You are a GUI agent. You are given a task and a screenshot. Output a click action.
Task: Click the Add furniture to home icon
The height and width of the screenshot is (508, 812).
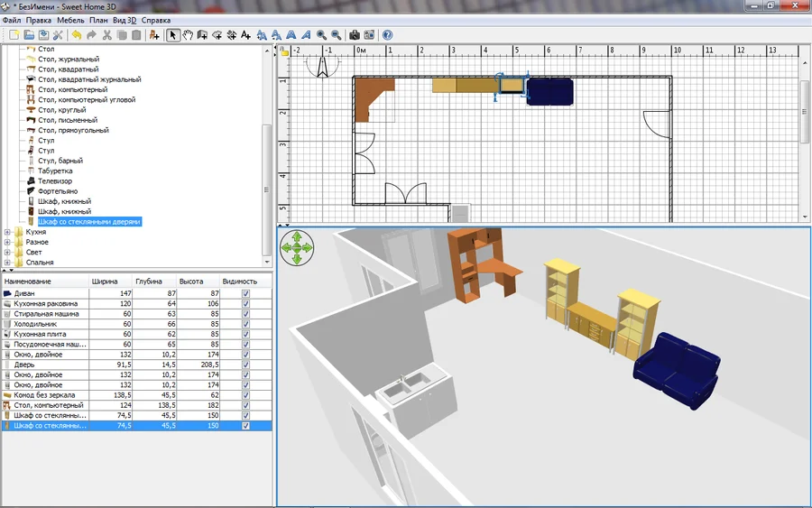click(154, 35)
